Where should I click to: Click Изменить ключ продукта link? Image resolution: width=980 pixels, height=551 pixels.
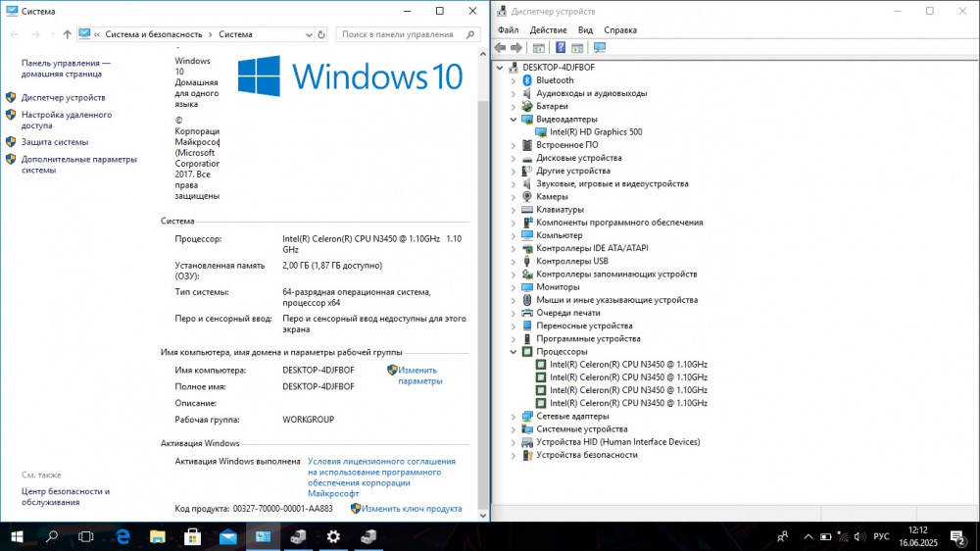click(x=412, y=509)
